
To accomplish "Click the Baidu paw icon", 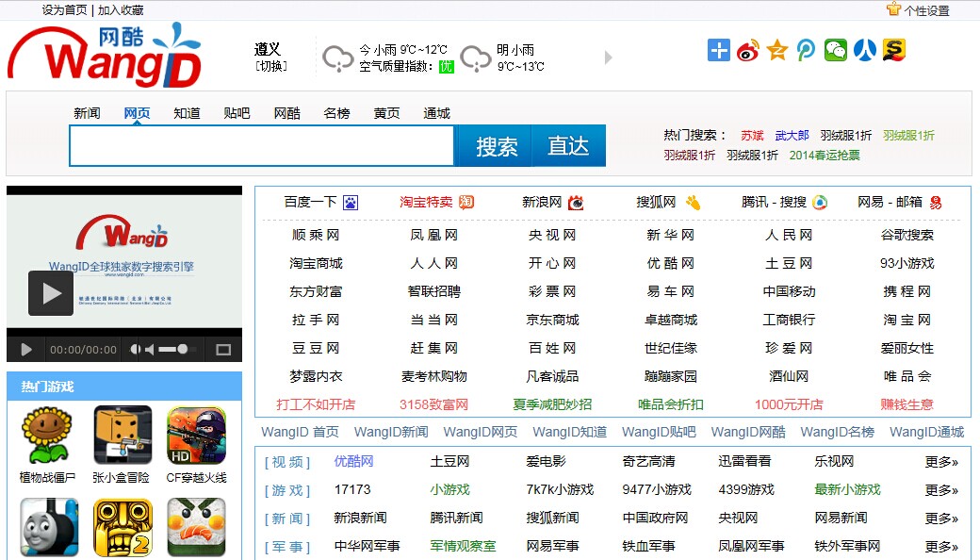I will (x=351, y=203).
